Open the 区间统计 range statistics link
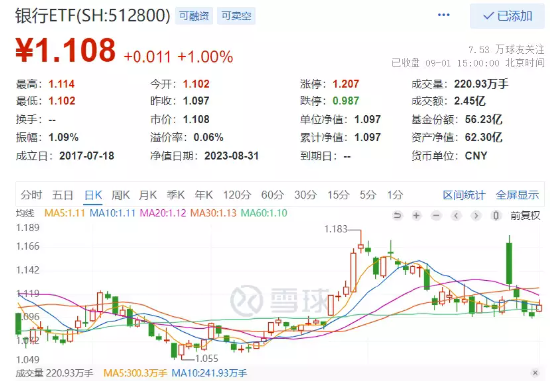550x382 pixels. click(x=464, y=195)
